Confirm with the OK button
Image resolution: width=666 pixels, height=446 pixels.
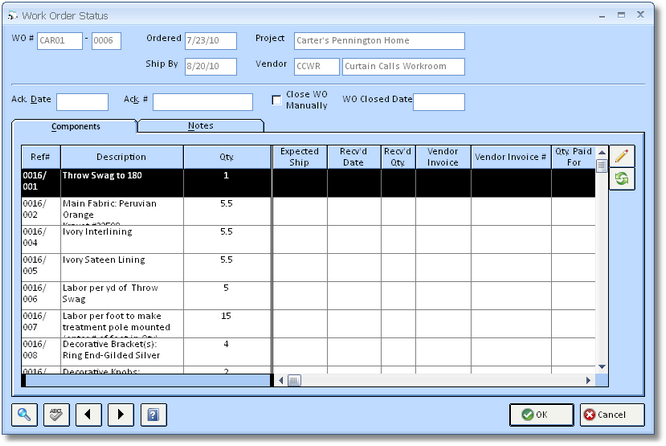(x=542, y=415)
